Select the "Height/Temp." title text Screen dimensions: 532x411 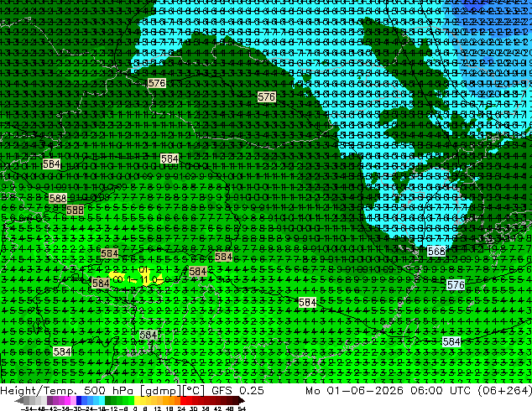click(x=37, y=391)
